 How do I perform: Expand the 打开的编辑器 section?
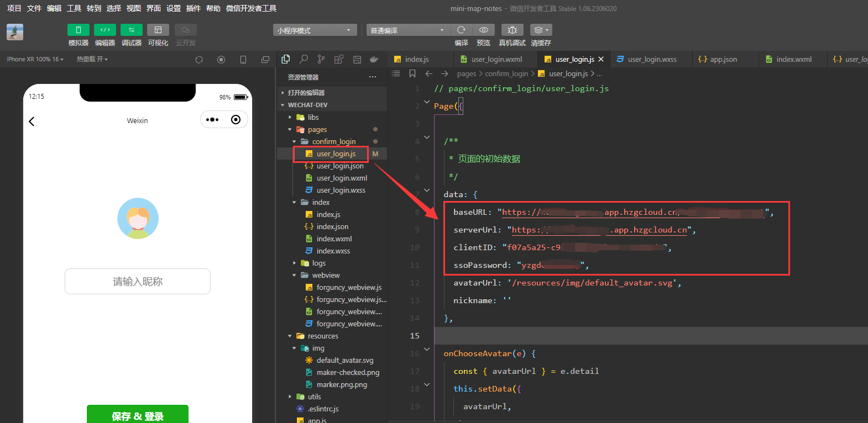[x=332, y=93]
